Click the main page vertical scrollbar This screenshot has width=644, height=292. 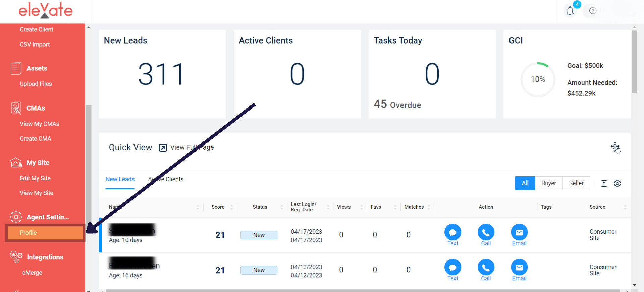coord(634,62)
